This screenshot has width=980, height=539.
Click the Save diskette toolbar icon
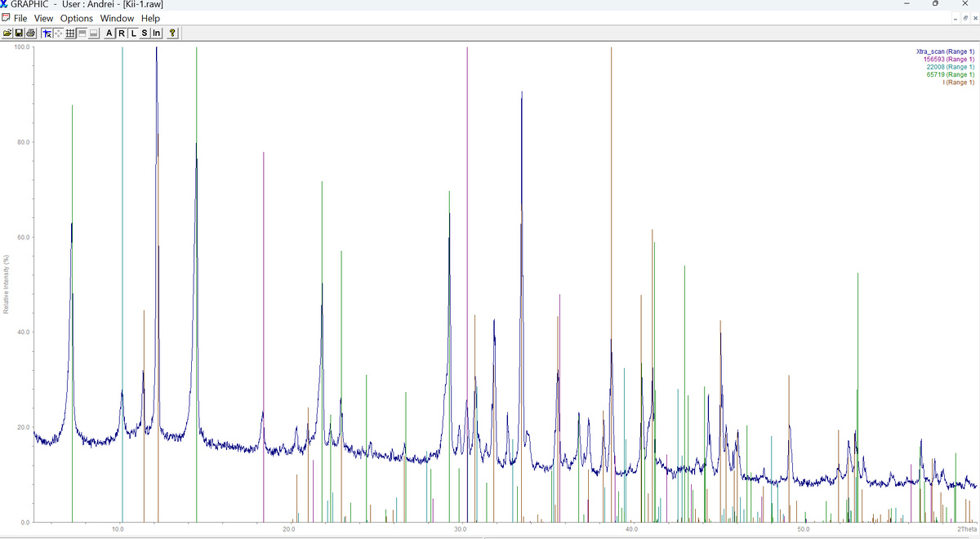[x=19, y=33]
